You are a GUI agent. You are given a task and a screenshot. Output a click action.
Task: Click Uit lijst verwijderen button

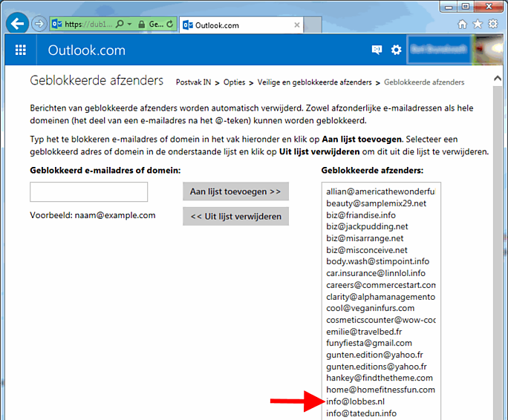coord(235,217)
